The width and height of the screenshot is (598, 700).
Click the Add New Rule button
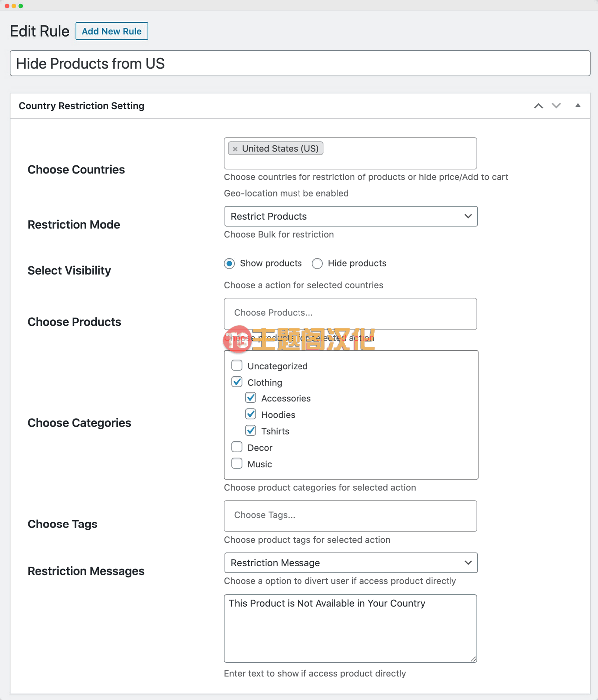(112, 31)
